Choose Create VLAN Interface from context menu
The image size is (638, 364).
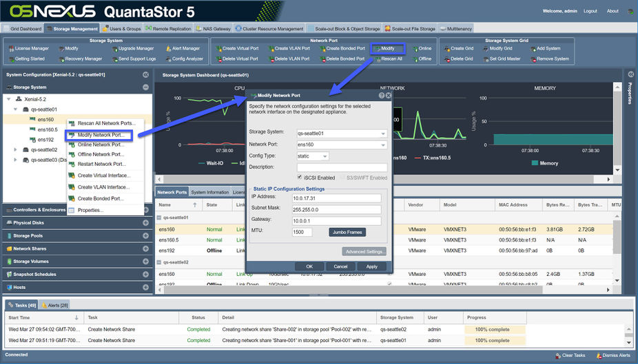[104, 187]
